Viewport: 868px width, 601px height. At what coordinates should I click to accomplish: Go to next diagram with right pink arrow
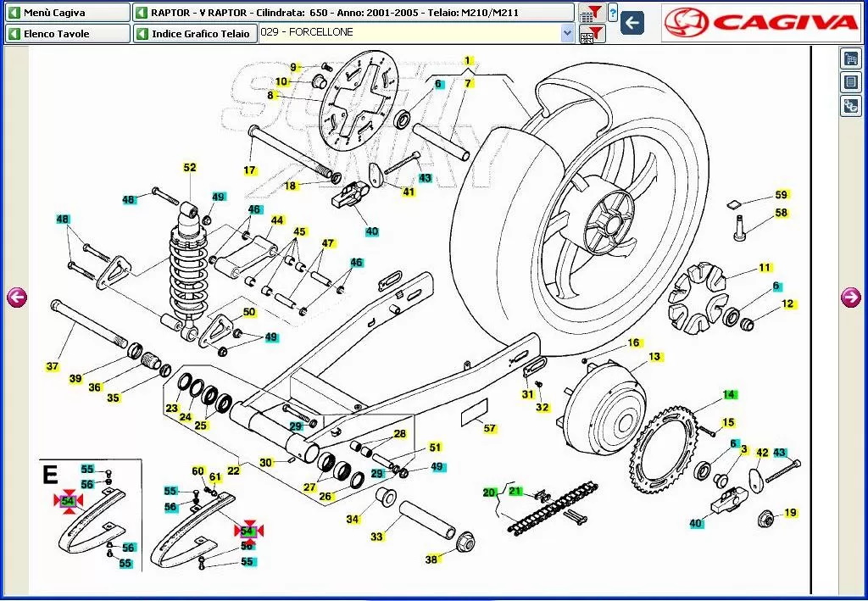click(850, 297)
